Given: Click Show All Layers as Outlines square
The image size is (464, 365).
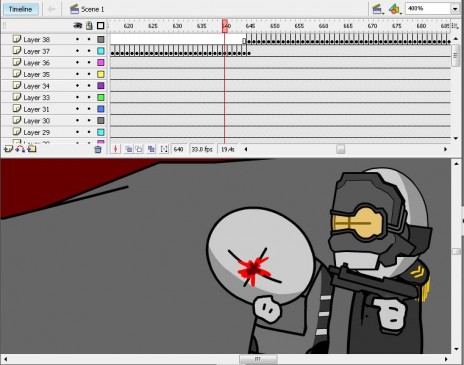Looking at the screenshot, I should [101, 26].
